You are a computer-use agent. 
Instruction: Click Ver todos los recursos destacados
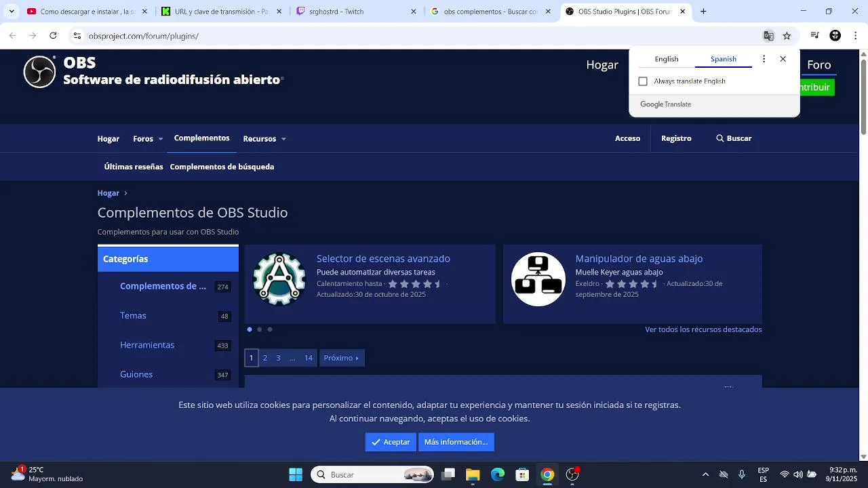[703, 329]
